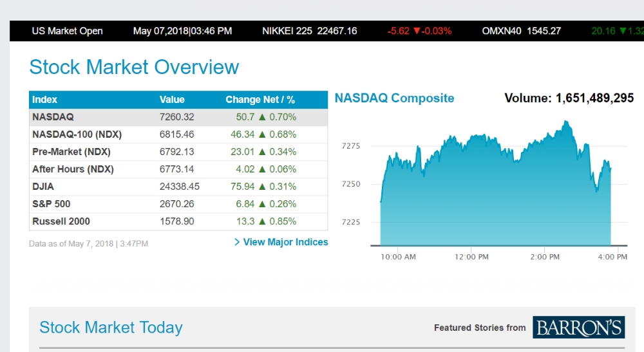The height and width of the screenshot is (352, 644).
Task: Click the NASDAQ value 7260.32
Action: (176, 117)
